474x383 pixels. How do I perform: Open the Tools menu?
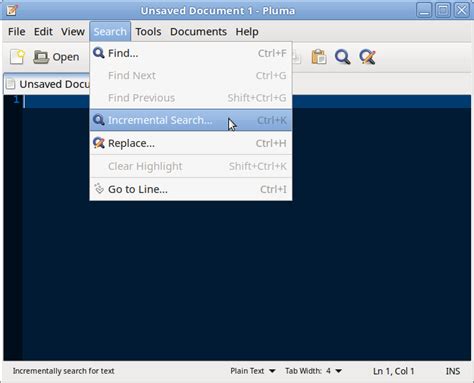pyautogui.click(x=148, y=32)
